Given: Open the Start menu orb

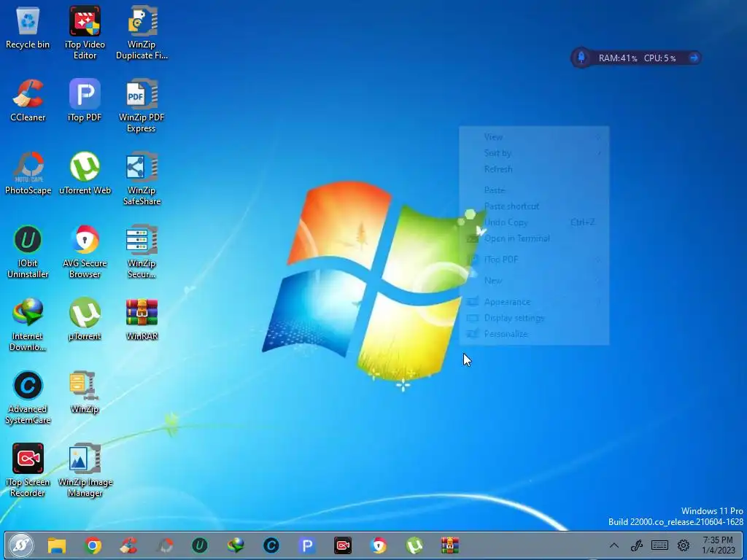Looking at the screenshot, I should (x=21, y=545).
